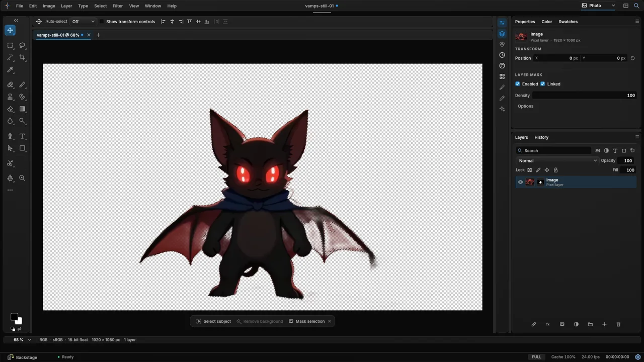Choose the Clone Stamp tool
This screenshot has width=644, height=362.
tap(10, 97)
